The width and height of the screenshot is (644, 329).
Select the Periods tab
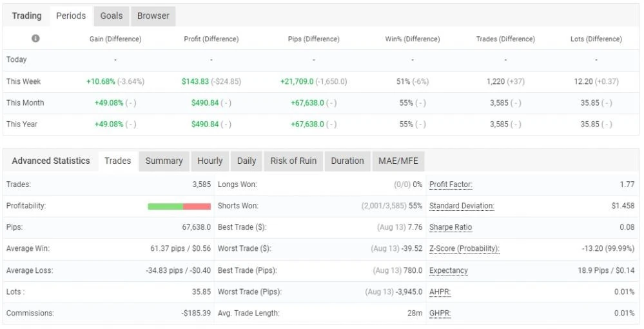(x=71, y=16)
